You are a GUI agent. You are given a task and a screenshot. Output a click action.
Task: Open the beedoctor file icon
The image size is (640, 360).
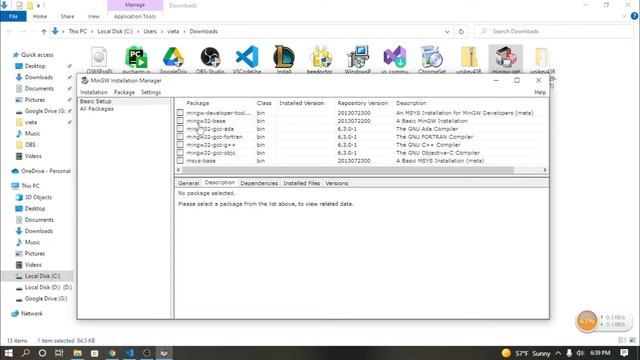click(x=320, y=57)
